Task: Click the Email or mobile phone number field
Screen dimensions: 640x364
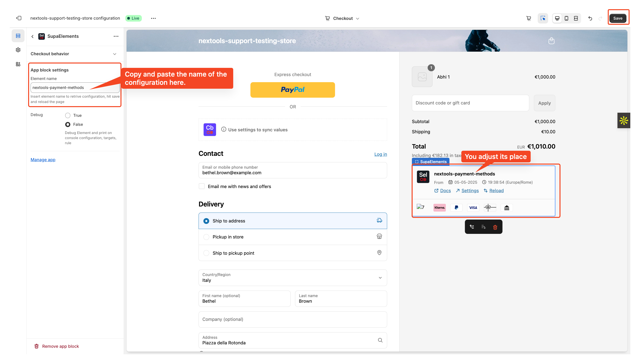Action: tap(293, 170)
